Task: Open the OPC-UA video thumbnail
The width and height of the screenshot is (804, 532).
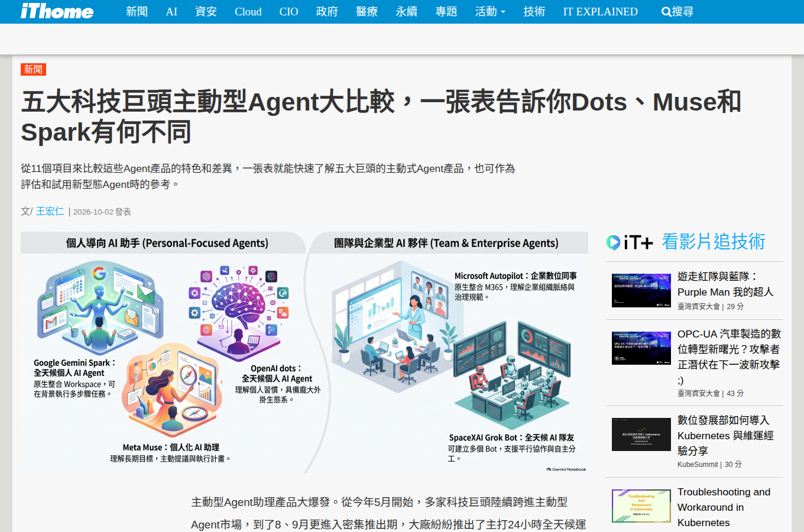Action: click(x=641, y=348)
